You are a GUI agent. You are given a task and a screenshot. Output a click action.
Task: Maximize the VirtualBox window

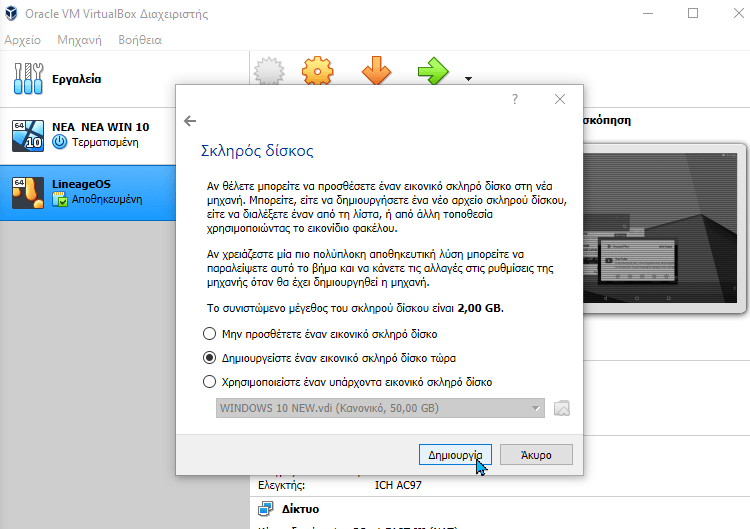(693, 13)
